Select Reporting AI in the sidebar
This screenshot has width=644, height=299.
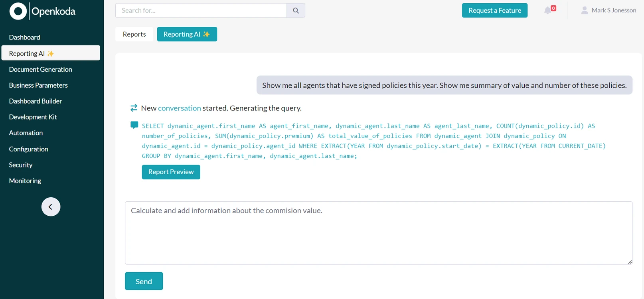51,53
